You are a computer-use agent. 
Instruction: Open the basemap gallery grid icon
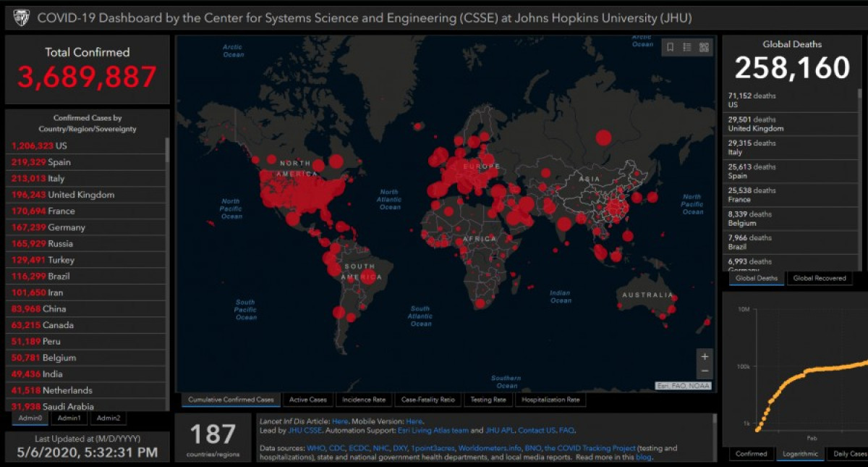tap(704, 48)
